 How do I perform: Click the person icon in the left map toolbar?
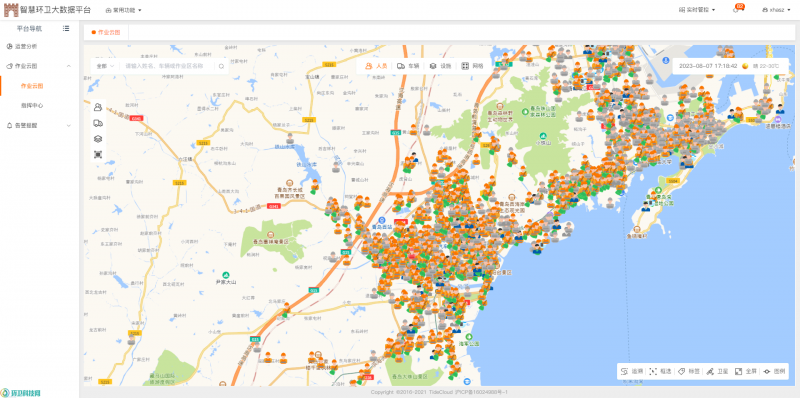(98, 107)
